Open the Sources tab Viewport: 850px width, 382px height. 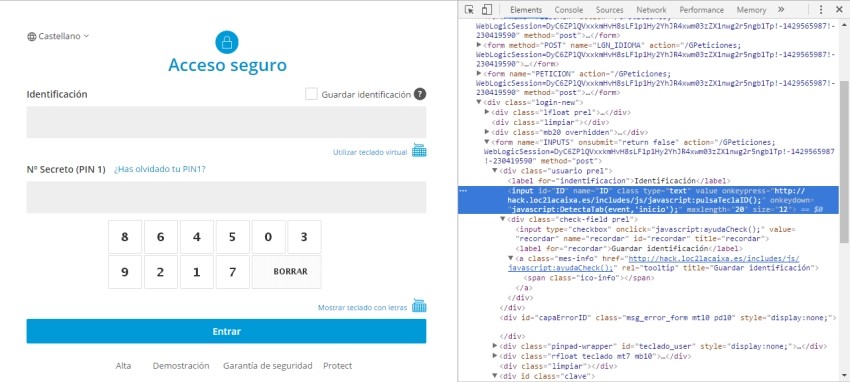click(609, 10)
